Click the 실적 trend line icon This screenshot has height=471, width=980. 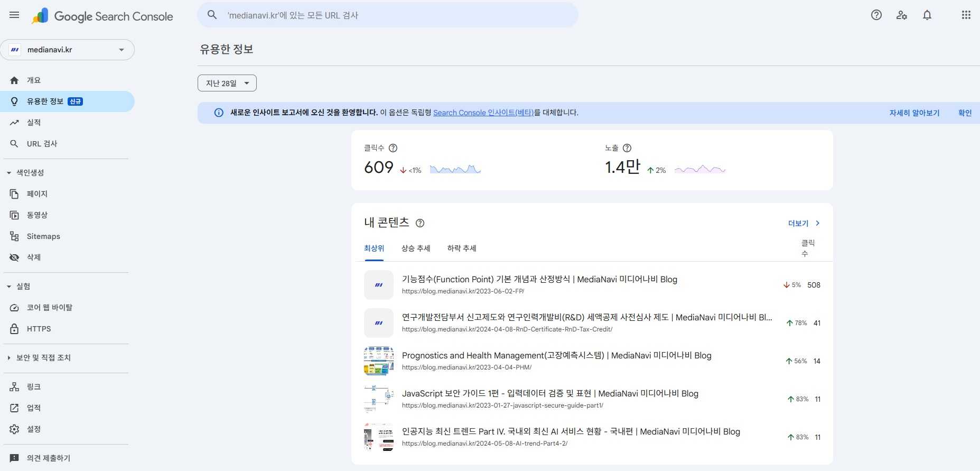click(x=14, y=123)
